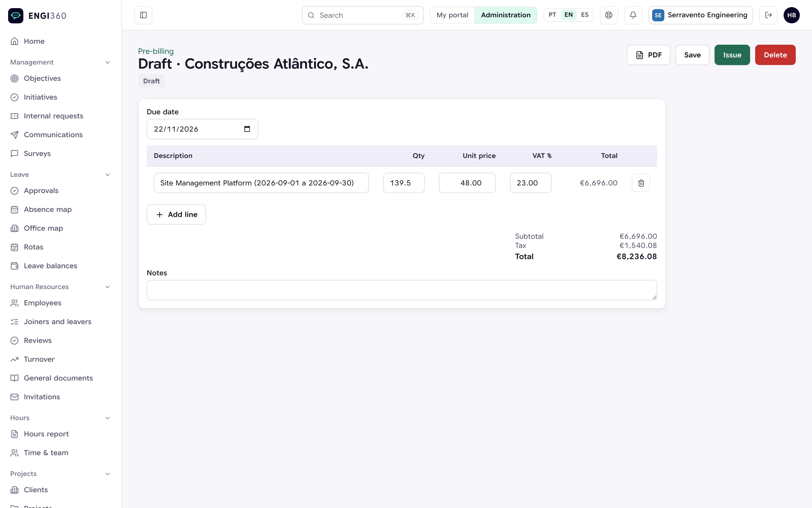The height and width of the screenshot is (508, 812).
Task: Export the draft as PDF
Action: pyautogui.click(x=648, y=55)
